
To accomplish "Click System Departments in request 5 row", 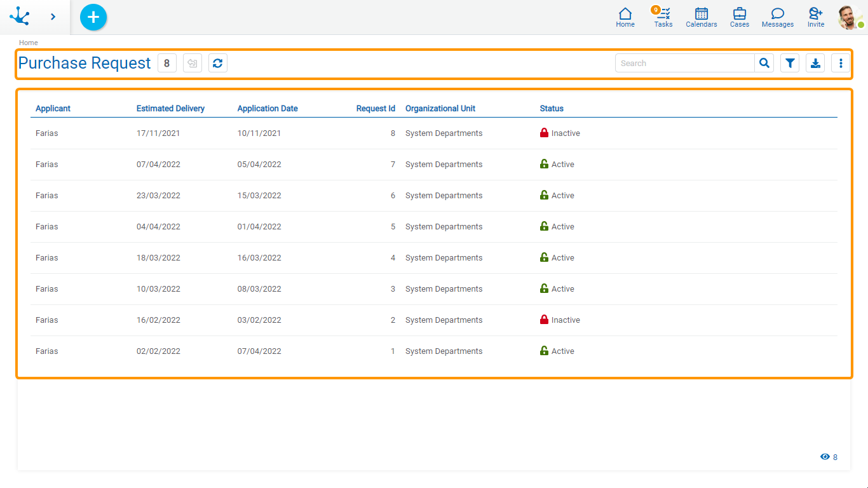I will [444, 227].
